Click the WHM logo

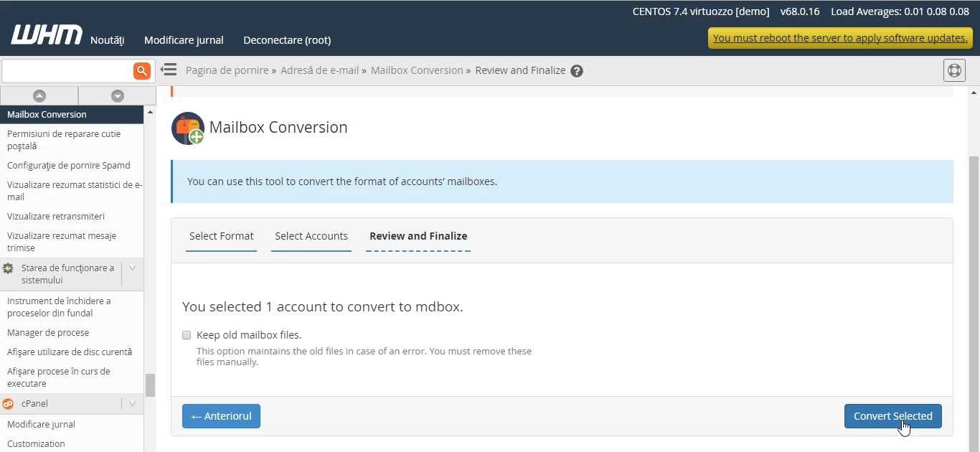tap(46, 35)
